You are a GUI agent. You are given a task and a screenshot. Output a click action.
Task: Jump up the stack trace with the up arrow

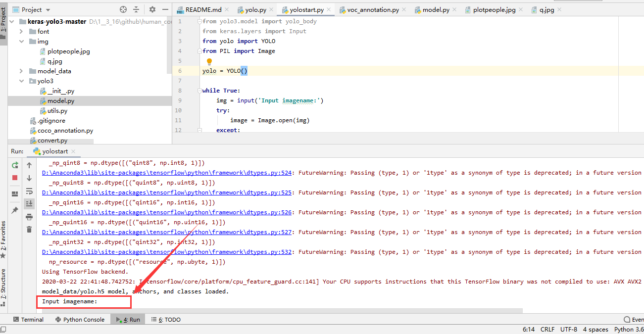point(29,165)
